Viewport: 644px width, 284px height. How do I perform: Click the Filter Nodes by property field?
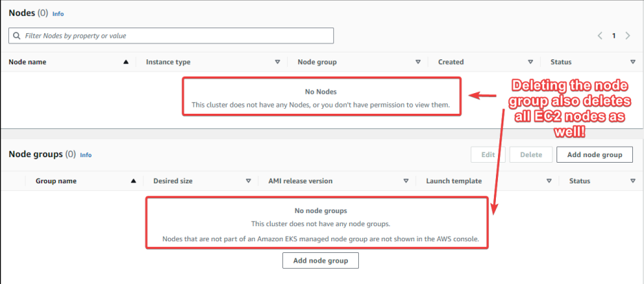point(171,36)
